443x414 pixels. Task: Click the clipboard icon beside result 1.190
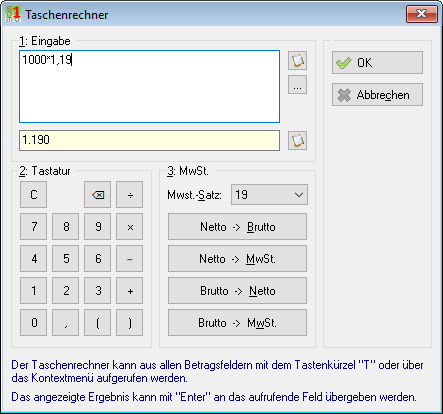pyautogui.click(x=297, y=140)
